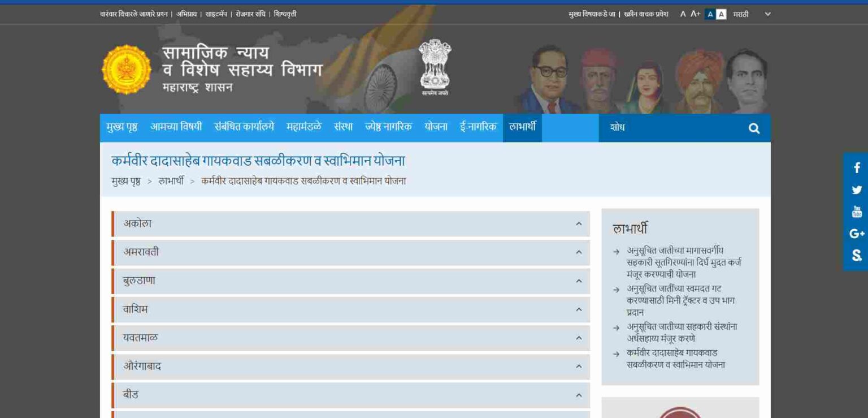The height and width of the screenshot is (418, 868).
Task: Click the search magnifier icon
Action: coord(754,128)
